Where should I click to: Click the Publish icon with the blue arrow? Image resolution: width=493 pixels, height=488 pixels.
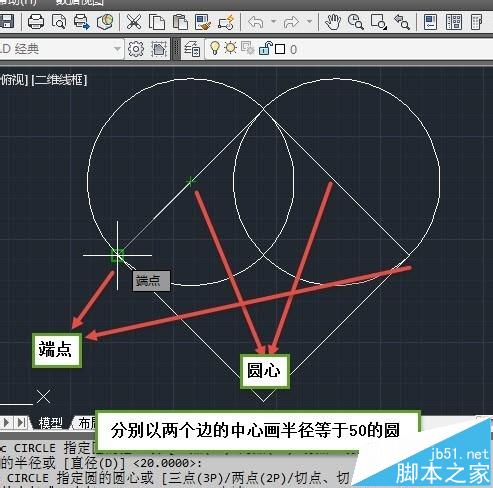pyautogui.click(x=82, y=22)
